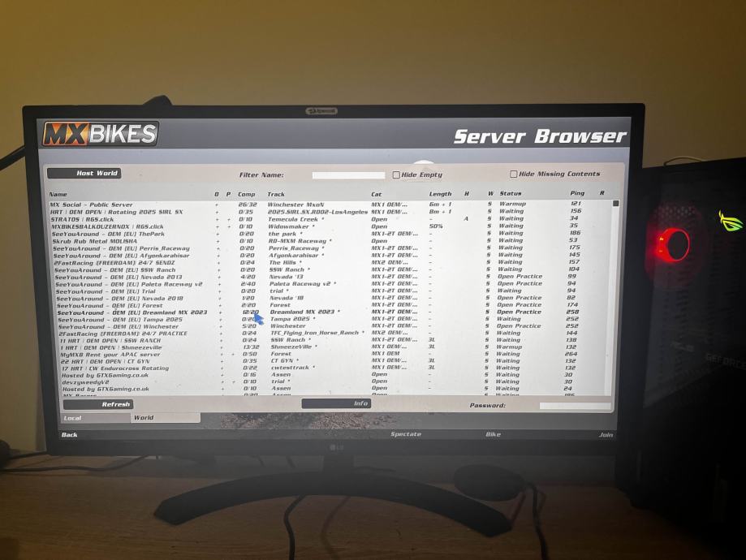Open the server Info button
Viewport: 746px width, 560px height.
click(336, 403)
